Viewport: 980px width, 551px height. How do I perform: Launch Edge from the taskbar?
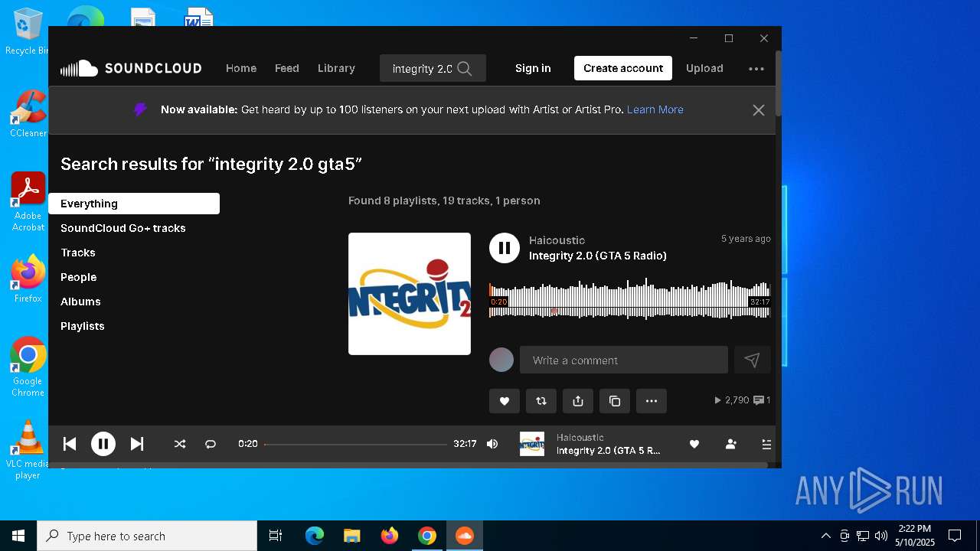pyautogui.click(x=315, y=536)
